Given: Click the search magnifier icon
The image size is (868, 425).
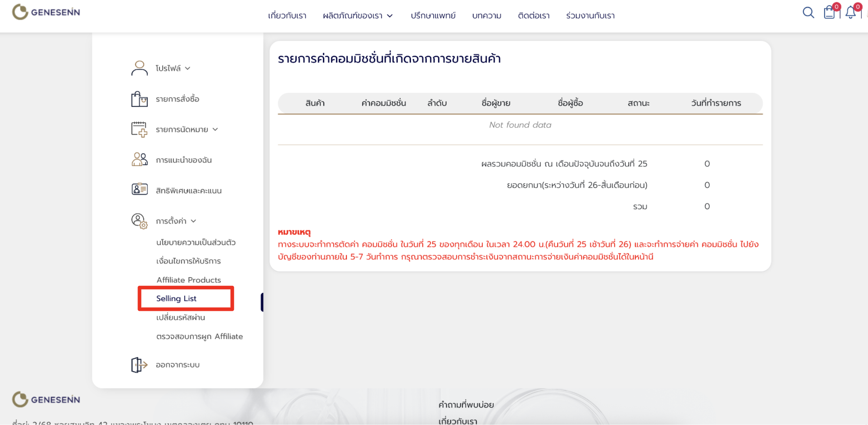Looking at the screenshot, I should (x=808, y=13).
